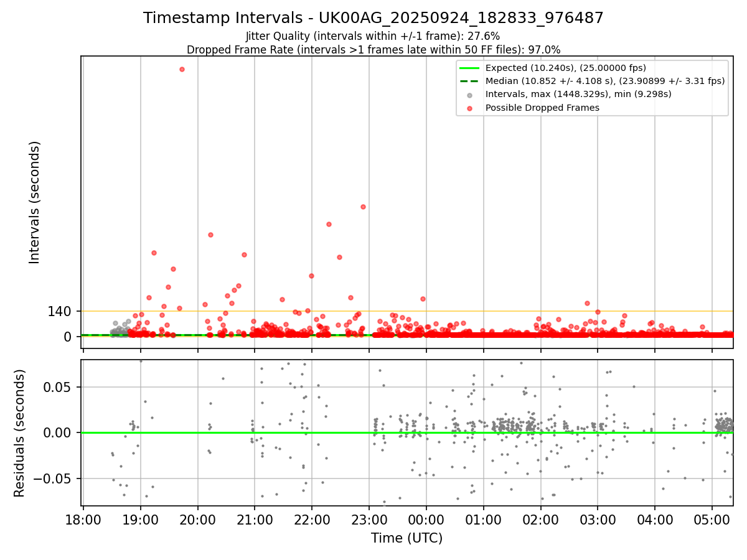Click the gray dot marker in the legend
747x560 pixels.
[470, 95]
